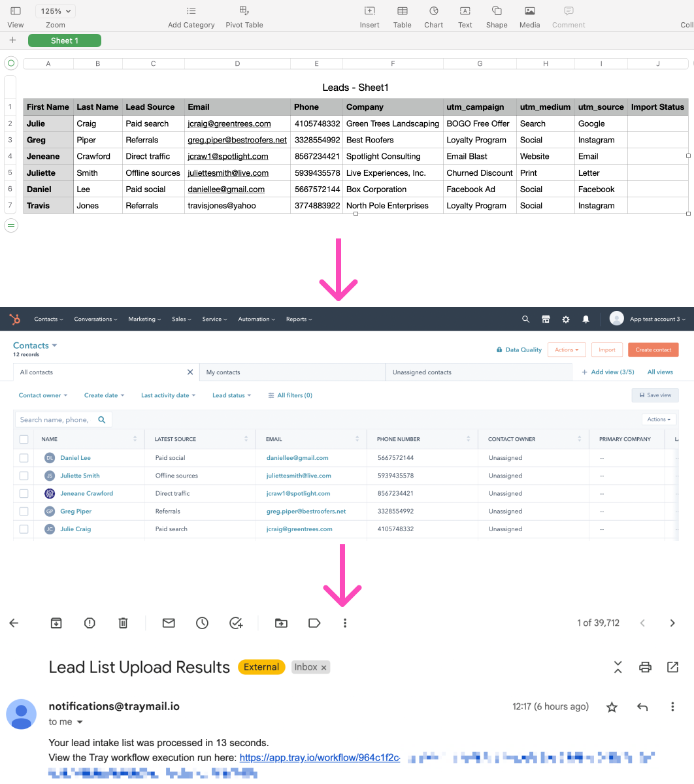Switch to Unassigned contacts tab
The image size is (694, 784).
pos(478,372)
